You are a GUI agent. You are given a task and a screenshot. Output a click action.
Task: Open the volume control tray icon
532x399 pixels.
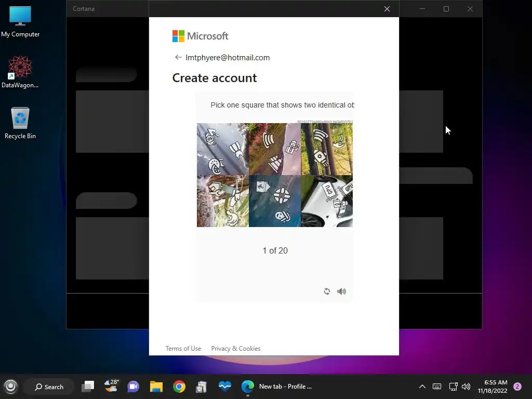click(466, 387)
